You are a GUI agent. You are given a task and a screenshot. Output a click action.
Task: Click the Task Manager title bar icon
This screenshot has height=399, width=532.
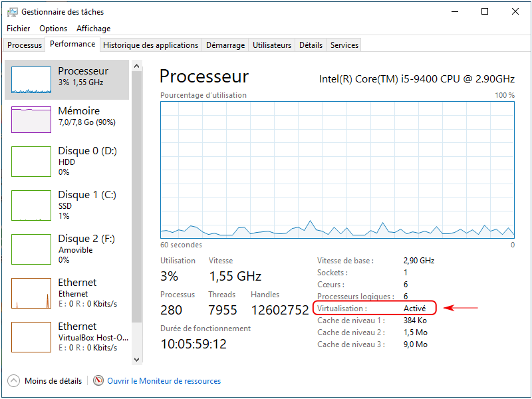coord(12,12)
